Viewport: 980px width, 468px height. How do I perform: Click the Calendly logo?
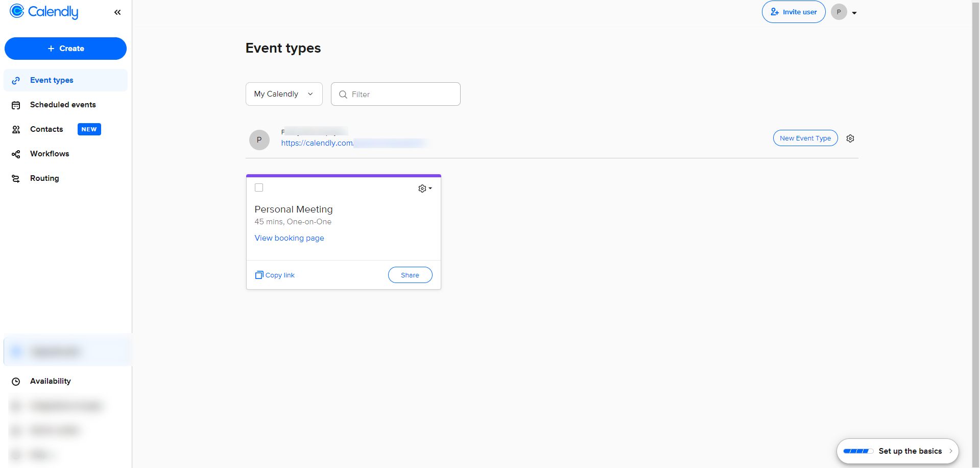pos(44,12)
